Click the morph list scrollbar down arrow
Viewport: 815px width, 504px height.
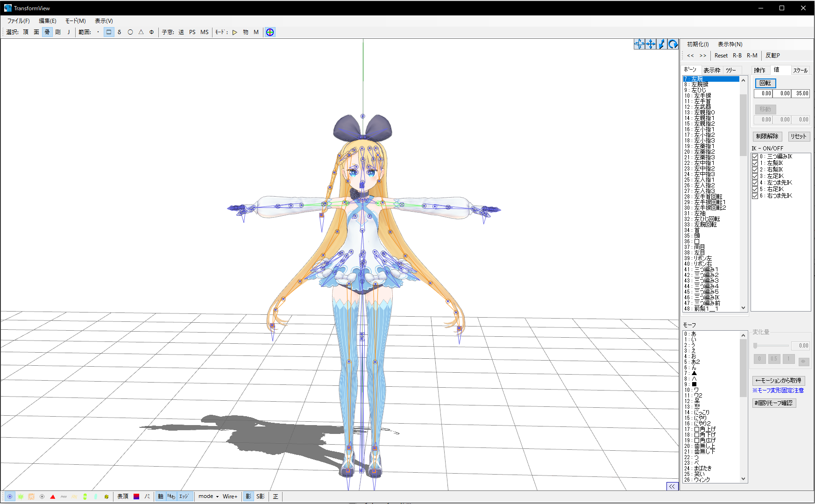click(743, 479)
